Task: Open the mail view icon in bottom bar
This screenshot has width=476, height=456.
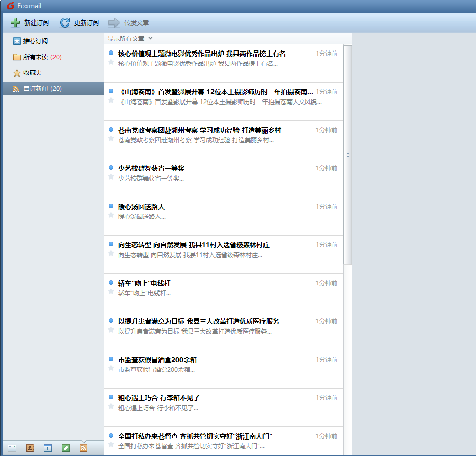Action: [x=12, y=448]
